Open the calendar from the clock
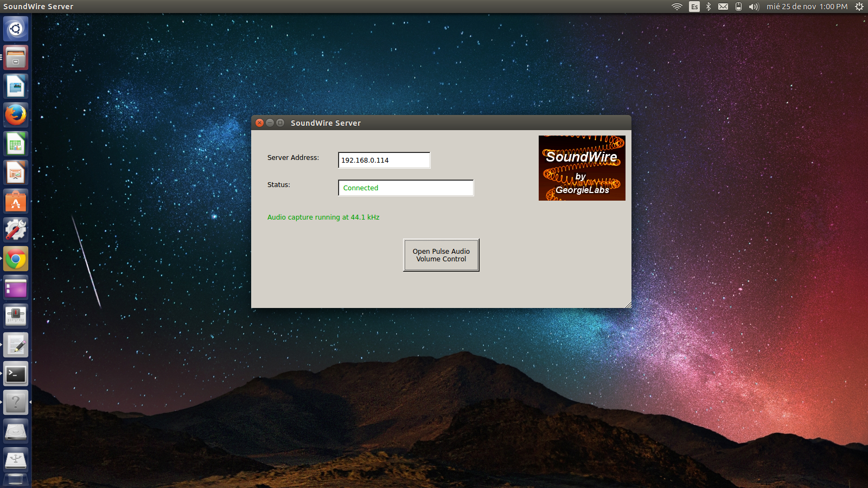The height and width of the screenshot is (488, 868). tap(806, 7)
